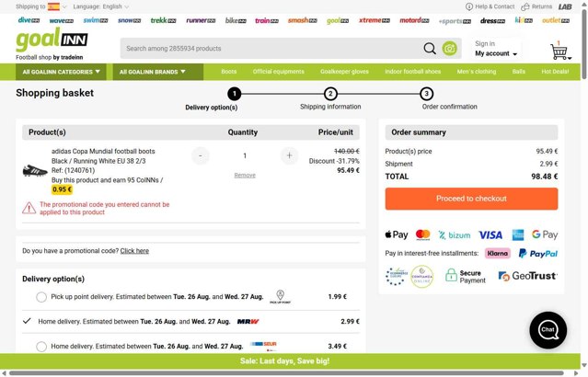Viewport: 588px width, 377px height.
Task: Click step 3 Order confirmation marker
Action: 426,94
